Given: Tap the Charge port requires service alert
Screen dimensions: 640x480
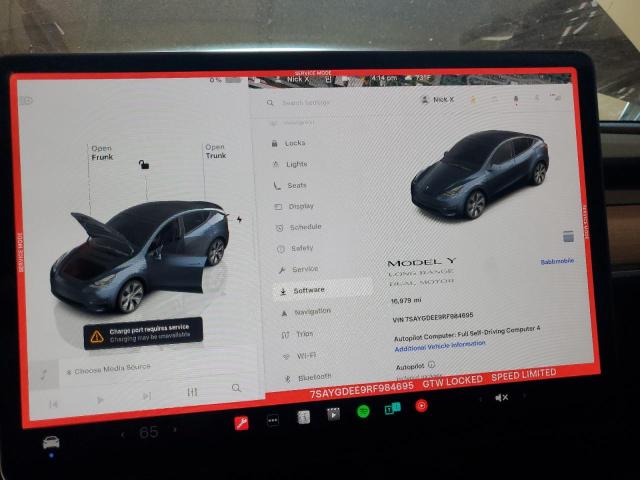Looking at the screenshot, I should click(143, 333).
